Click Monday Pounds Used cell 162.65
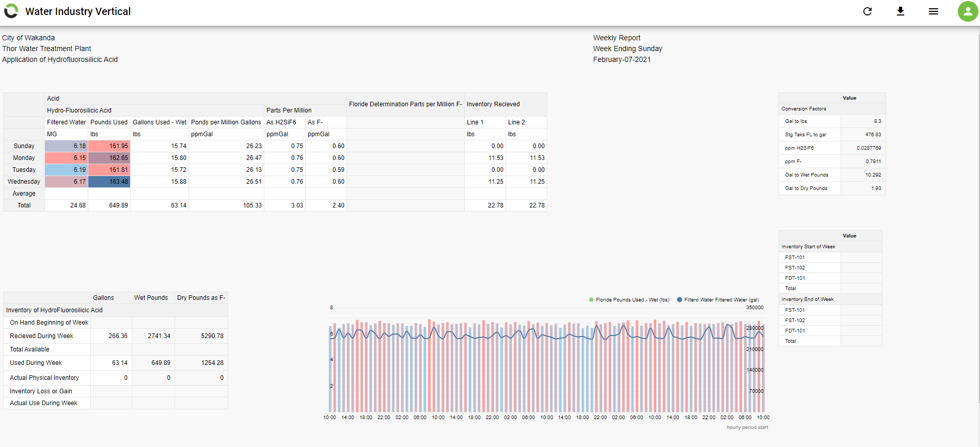 [x=109, y=158]
